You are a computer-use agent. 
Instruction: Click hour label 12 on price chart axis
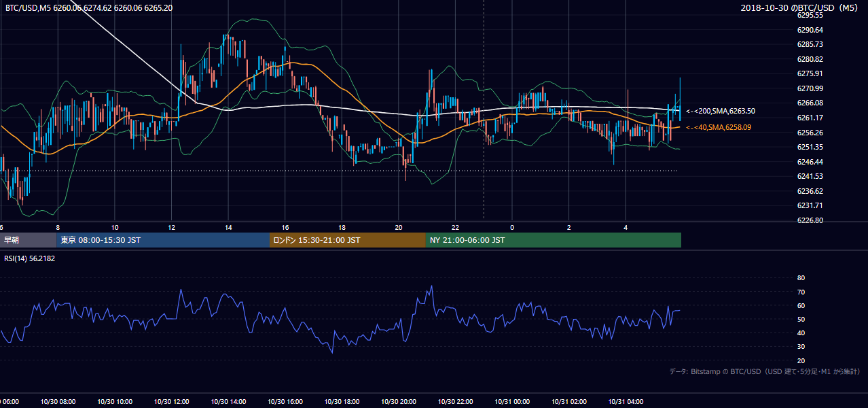[171, 227]
